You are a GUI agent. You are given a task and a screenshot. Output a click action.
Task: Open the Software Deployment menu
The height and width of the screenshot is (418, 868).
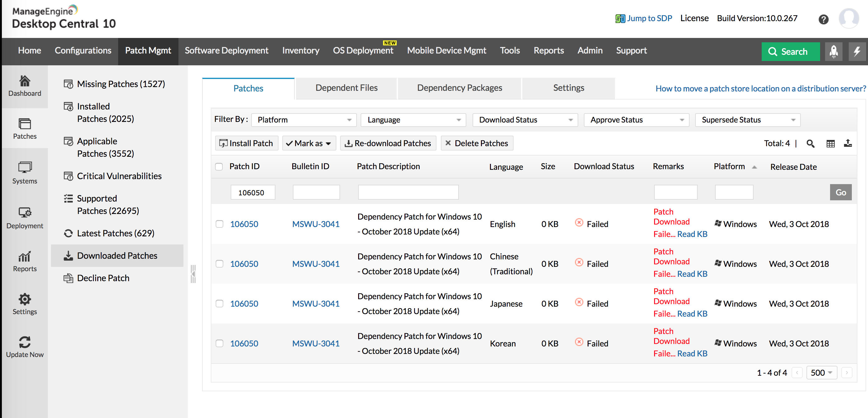coord(226,51)
